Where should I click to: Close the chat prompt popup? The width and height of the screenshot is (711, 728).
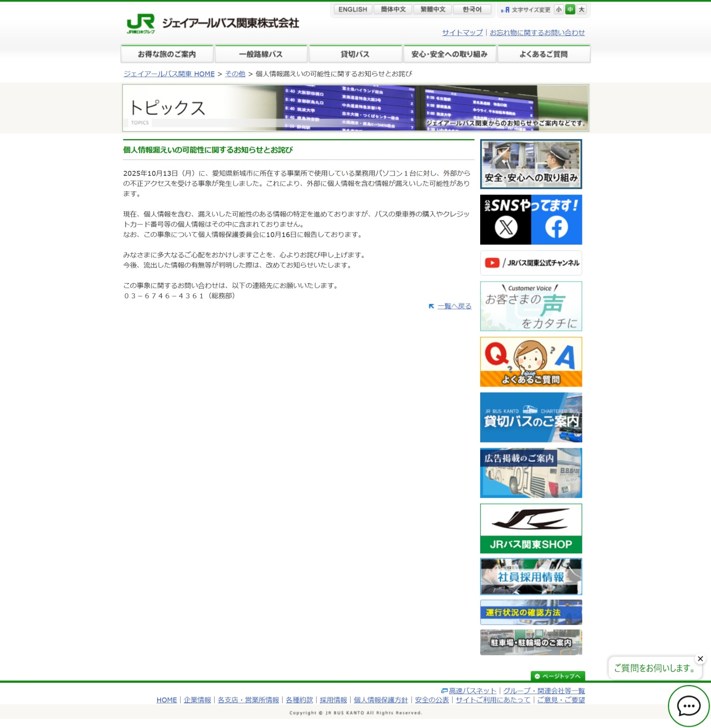700,658
